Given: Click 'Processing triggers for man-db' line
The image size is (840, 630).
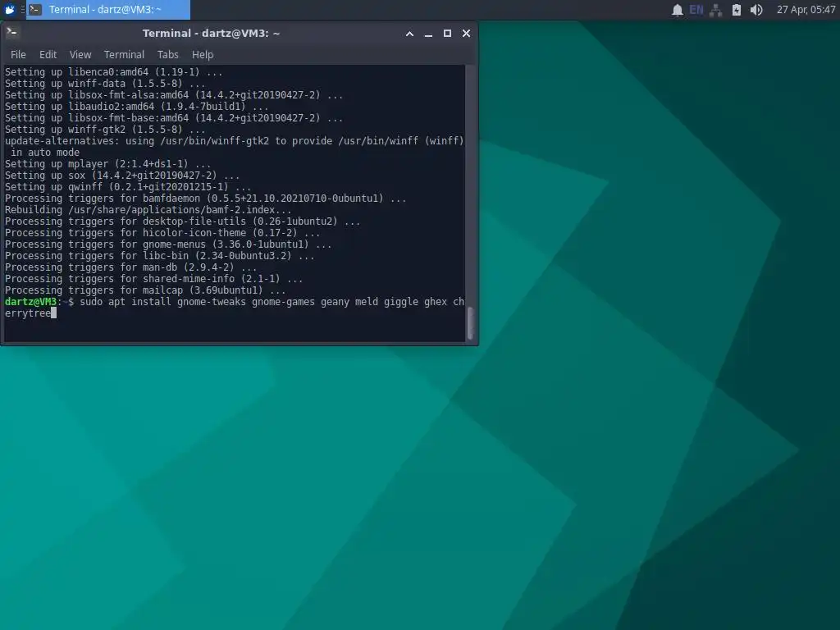Looking at the screenshot, I should [x=130, y=267].
